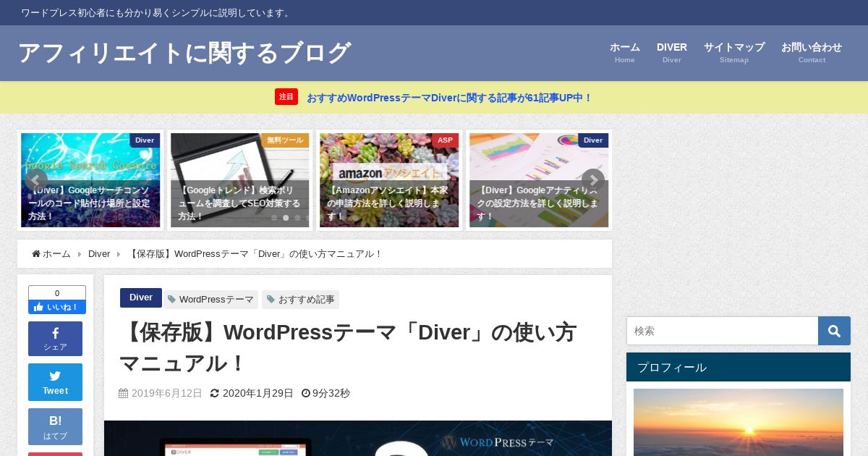Bookmark with the はてブ button
The image size is (868, 456).
(x=56, y=427)
